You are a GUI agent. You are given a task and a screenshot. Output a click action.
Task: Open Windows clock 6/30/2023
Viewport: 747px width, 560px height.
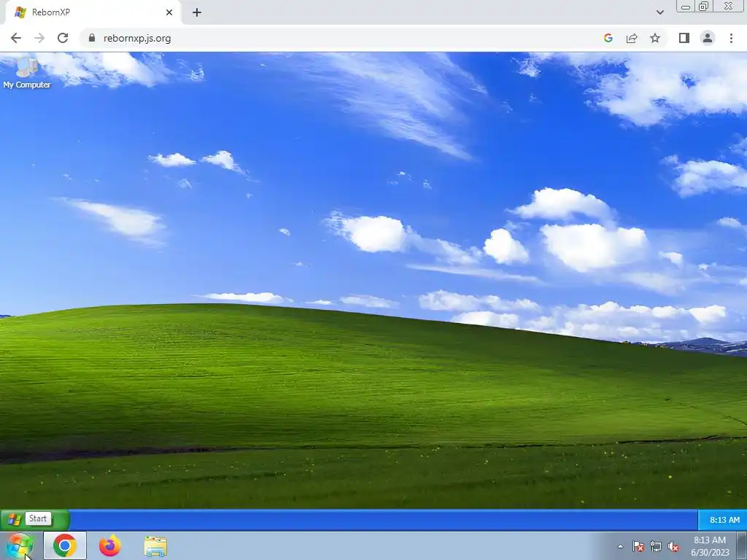click(x=710, y=546)
